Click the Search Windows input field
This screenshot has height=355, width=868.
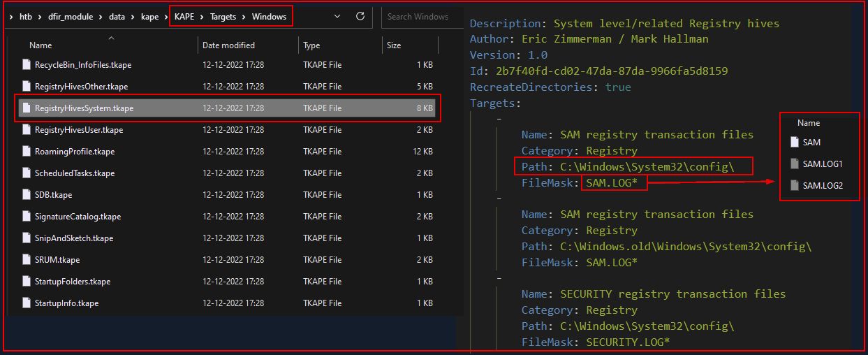[x=419, y=17]
